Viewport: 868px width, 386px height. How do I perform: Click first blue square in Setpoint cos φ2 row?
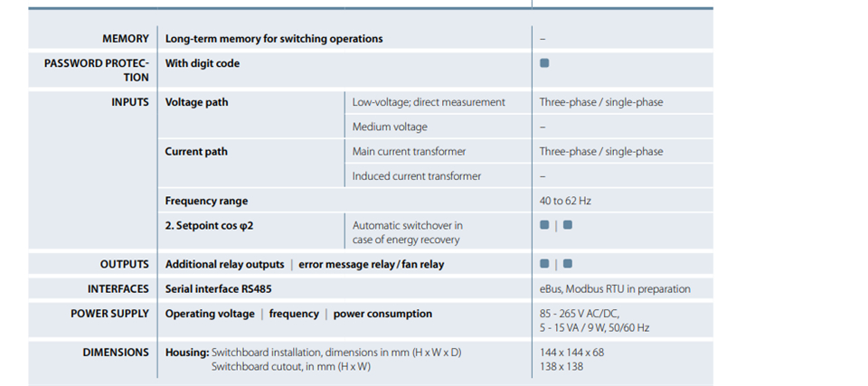(x=544, y=225)
